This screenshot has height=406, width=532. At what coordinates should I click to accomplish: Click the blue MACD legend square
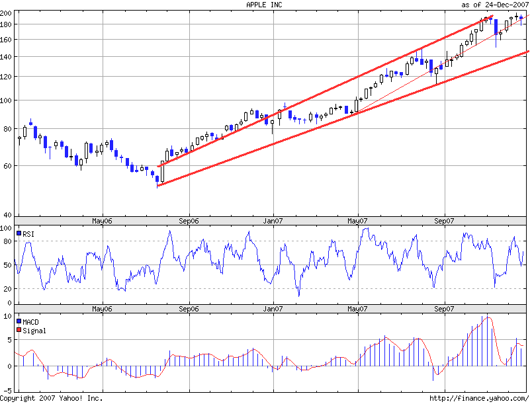click(x=19, y=321)
